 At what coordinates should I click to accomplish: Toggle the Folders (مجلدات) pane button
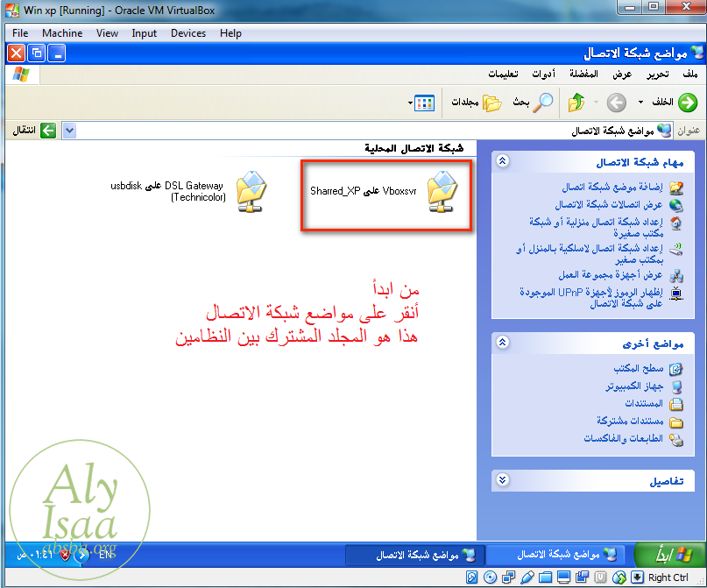(x=491, y=103)
